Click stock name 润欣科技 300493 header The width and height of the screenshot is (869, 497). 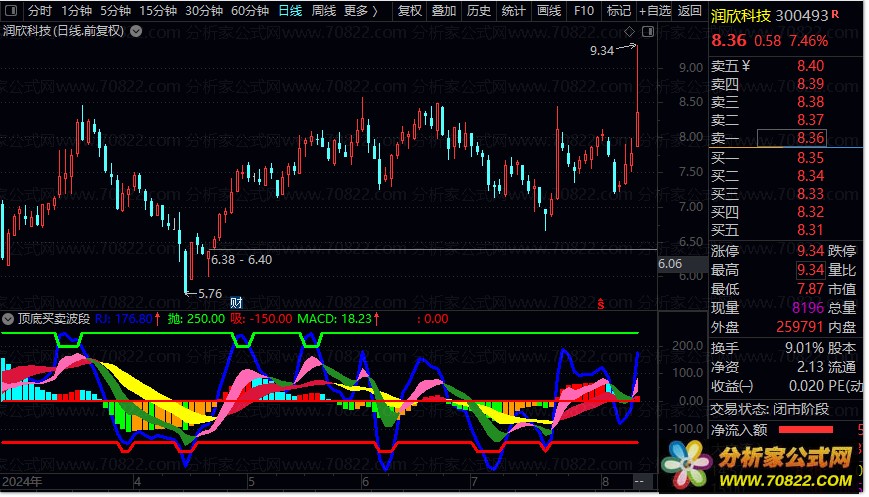[x=769, y=16]
